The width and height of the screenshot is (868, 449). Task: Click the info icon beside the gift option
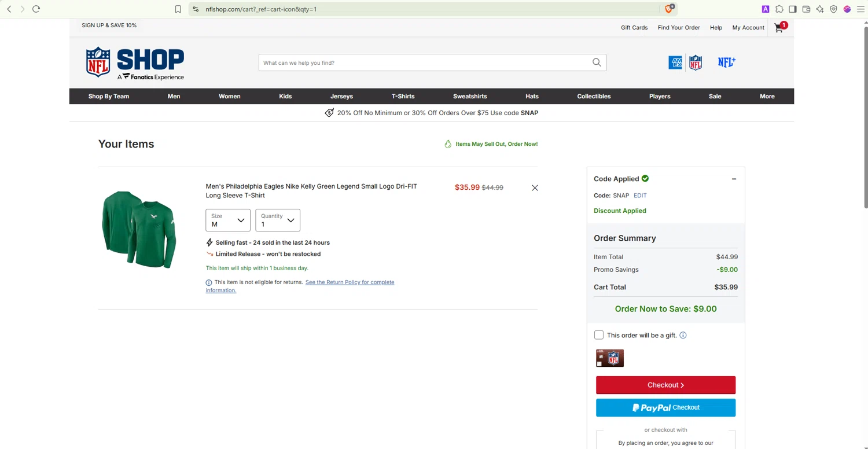tap(683, 335)
